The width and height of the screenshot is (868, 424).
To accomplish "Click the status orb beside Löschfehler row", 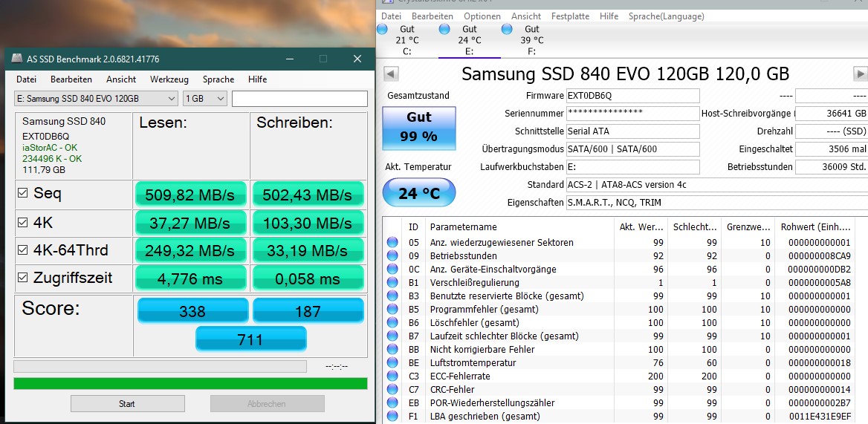I will [x=392, y=322].
